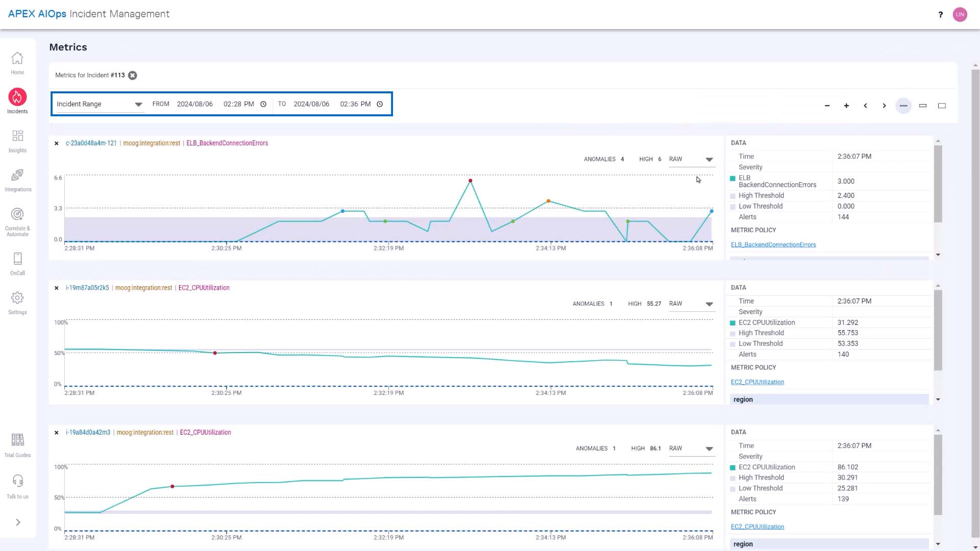Image resolution: width=980 pixels, height=551 pixels.
Task: Click the APEX AIOps Incident Management logo
Action: coord(89,14)
